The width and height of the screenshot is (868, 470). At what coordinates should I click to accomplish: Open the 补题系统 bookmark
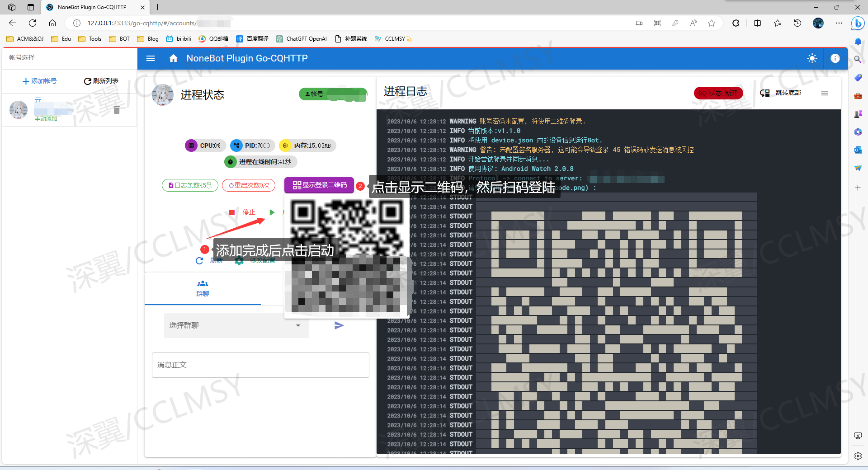tap(351, 39)
